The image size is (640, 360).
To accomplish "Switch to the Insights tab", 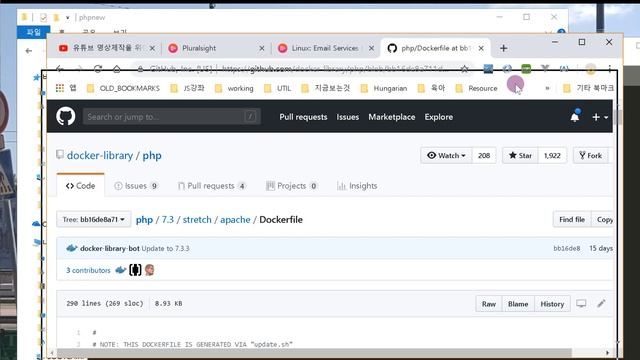I will [357, 186].
